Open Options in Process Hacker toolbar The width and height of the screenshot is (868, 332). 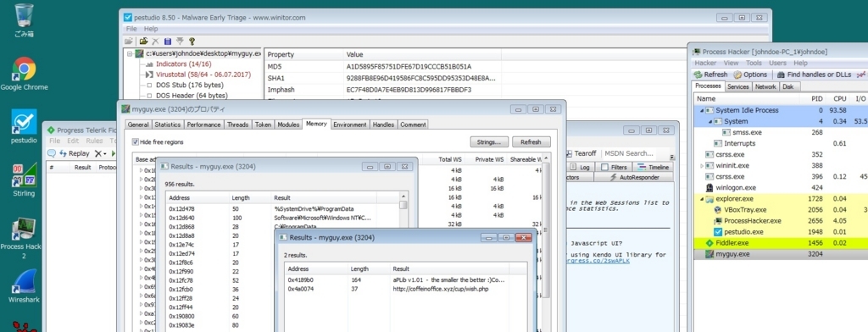751,75
